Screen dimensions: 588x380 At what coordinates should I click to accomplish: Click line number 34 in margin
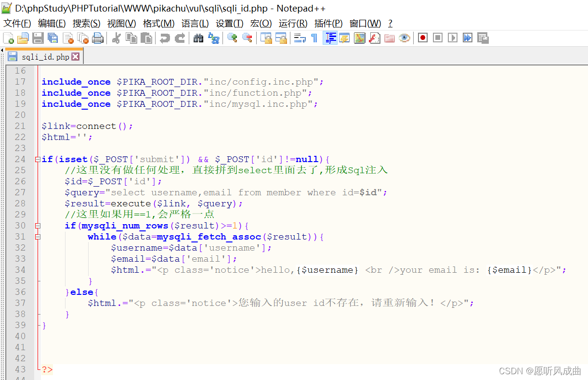(20, 270)
